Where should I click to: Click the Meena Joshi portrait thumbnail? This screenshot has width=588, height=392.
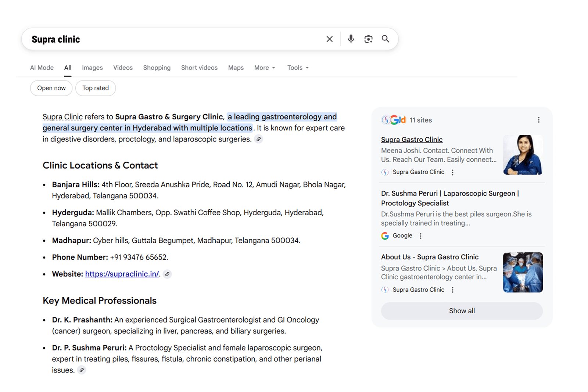pos(522,154)
